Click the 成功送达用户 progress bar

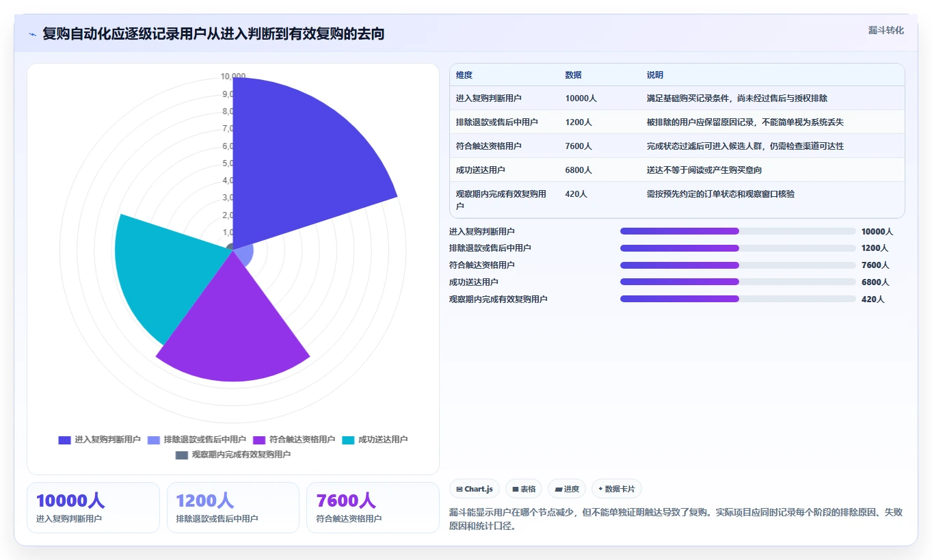[738, 282]
